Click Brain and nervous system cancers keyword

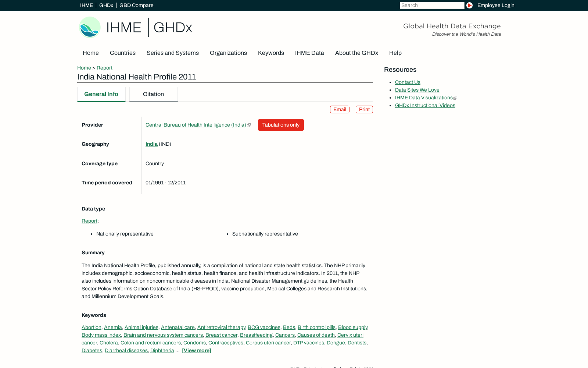coord(163,335)
